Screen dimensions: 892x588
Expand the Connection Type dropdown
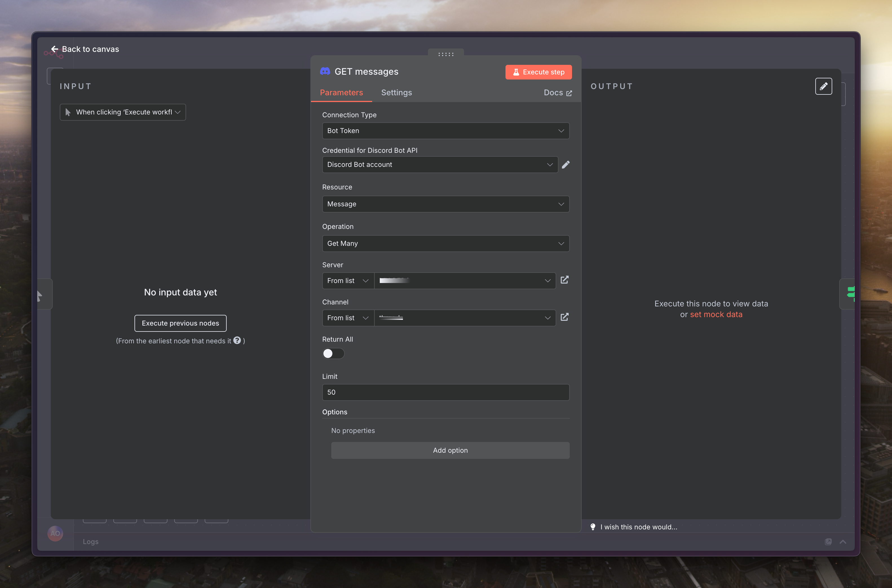click(445, 131)
